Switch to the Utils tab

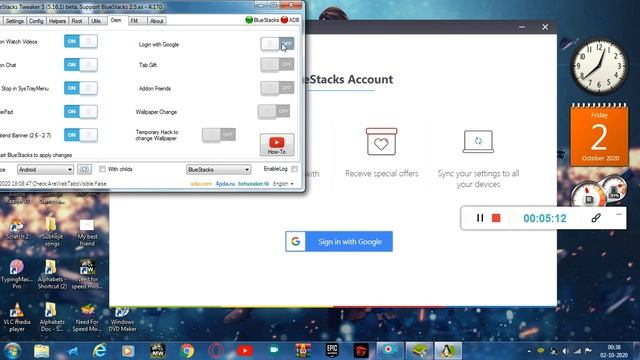click(96, 21)
